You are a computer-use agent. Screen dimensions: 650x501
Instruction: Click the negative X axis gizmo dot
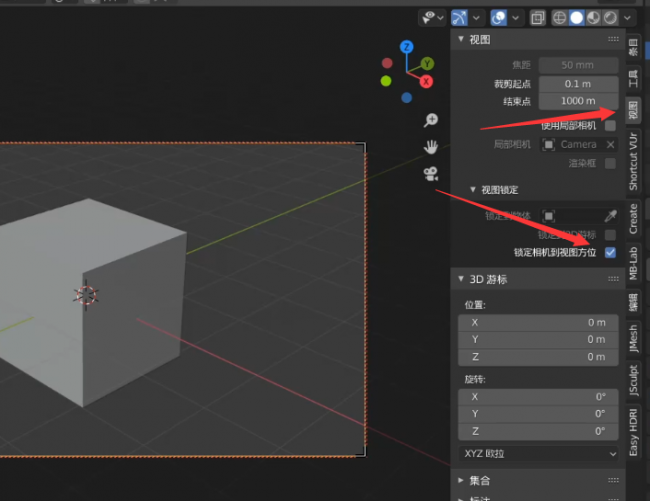387,63
